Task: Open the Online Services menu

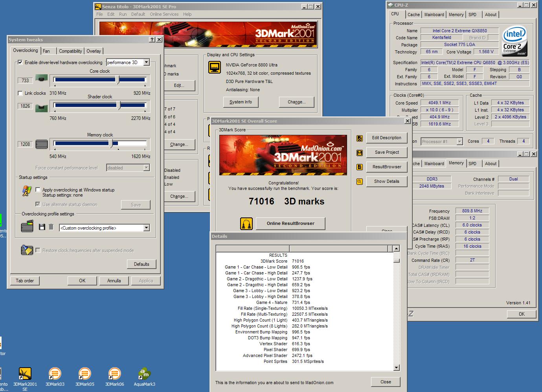Action: pos(164,14)
